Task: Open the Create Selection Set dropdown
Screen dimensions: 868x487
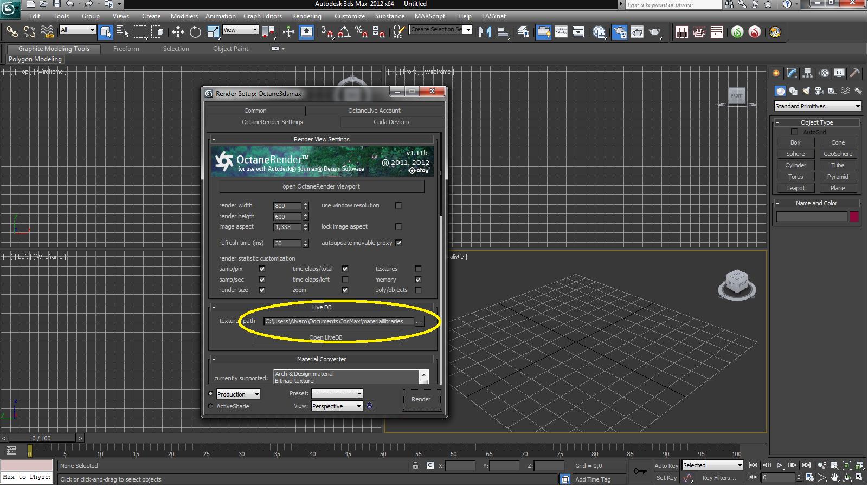Action: (x=441, y=30)
